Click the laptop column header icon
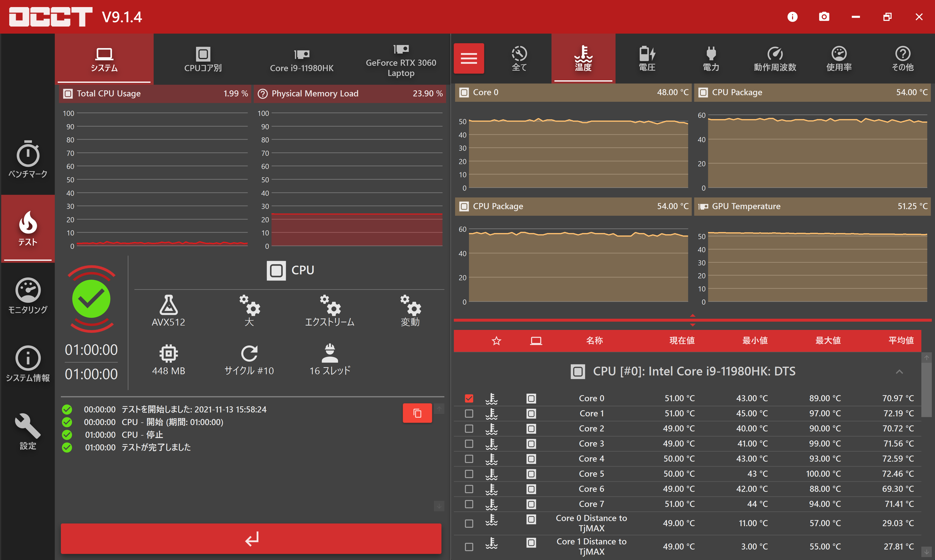The width and height of the screenshot is (935, 560). tap(536, 341)
